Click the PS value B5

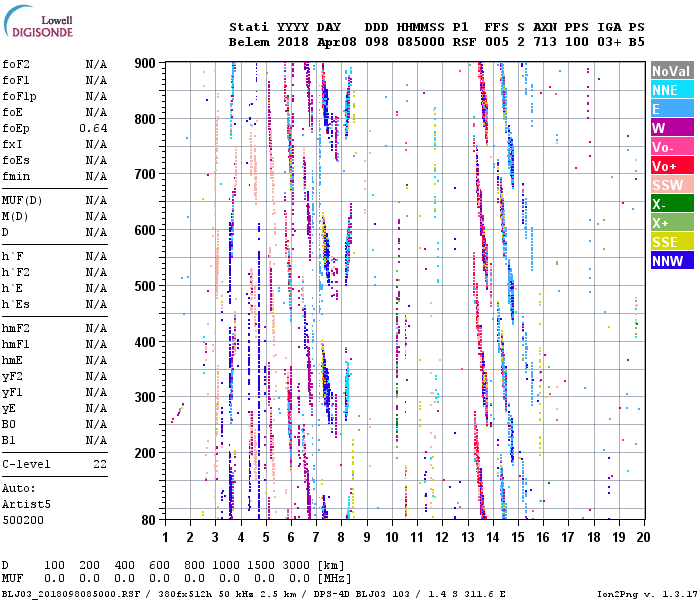637,42
